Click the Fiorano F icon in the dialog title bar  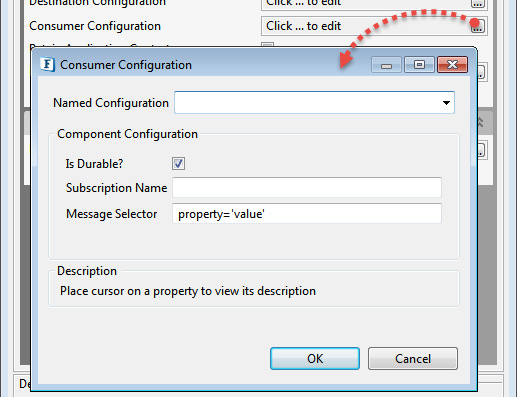[47, 64]
